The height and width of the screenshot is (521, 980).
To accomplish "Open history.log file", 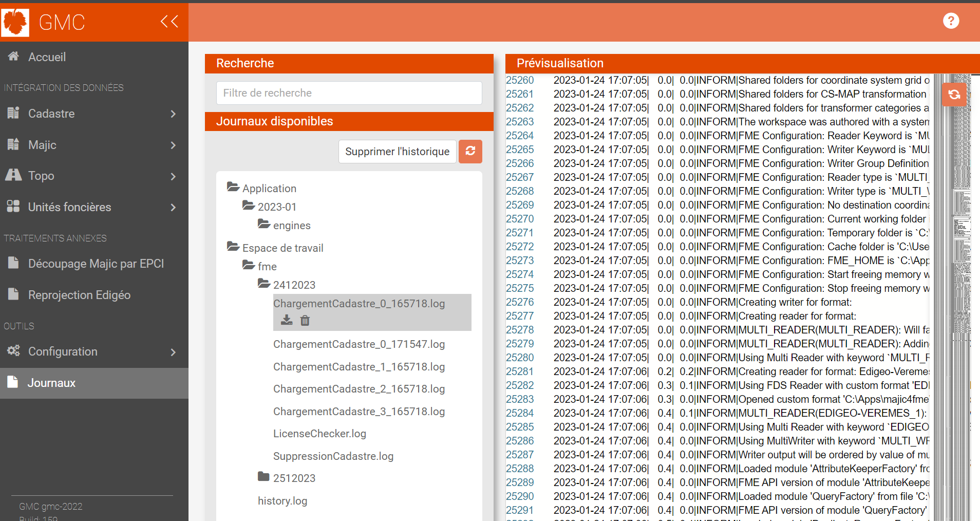I will [282, 501].
